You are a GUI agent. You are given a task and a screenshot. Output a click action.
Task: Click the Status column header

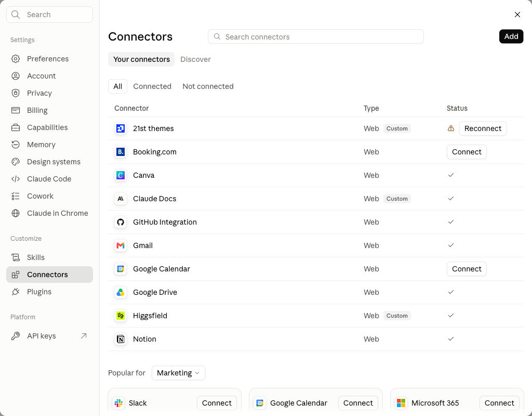457,108
